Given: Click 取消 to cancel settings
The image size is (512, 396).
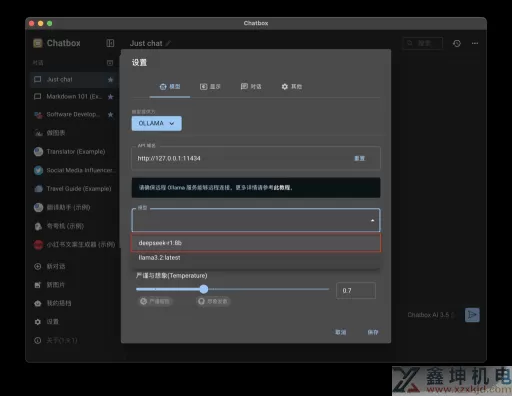Looking at the screenshot, I should pyautogui.click(x=340, y=332).
